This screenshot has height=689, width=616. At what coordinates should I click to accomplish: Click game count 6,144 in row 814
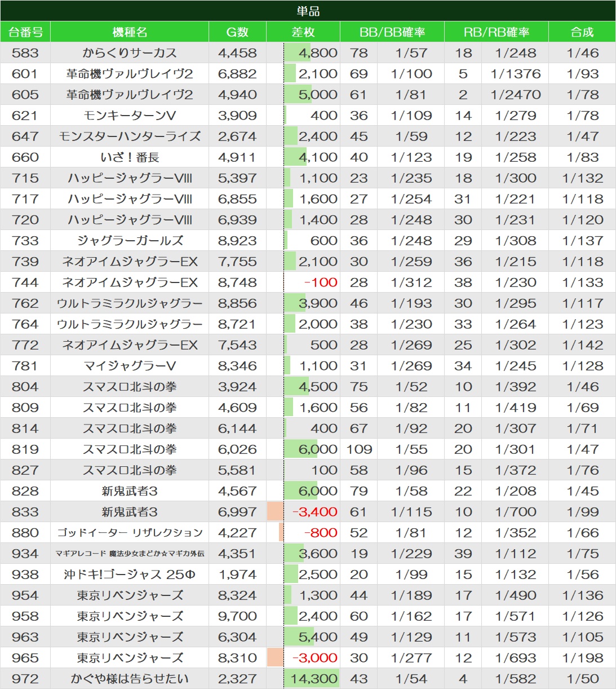[x=237, y=429]
